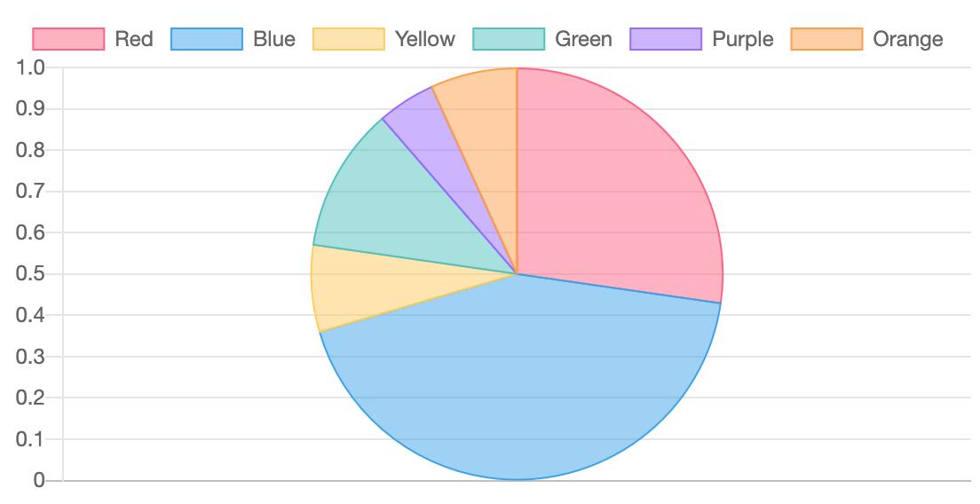
Task: Click the Blue legend color box
Action: 206,39
